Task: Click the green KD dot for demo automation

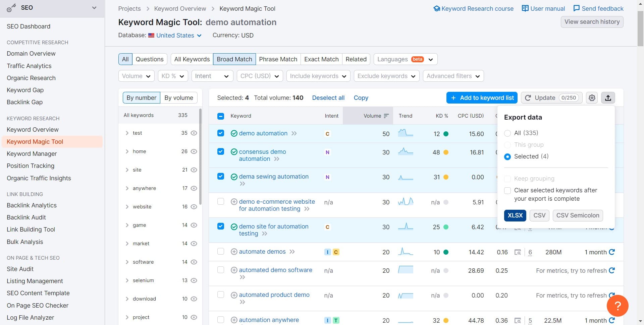Action: (x=446, y=134)
